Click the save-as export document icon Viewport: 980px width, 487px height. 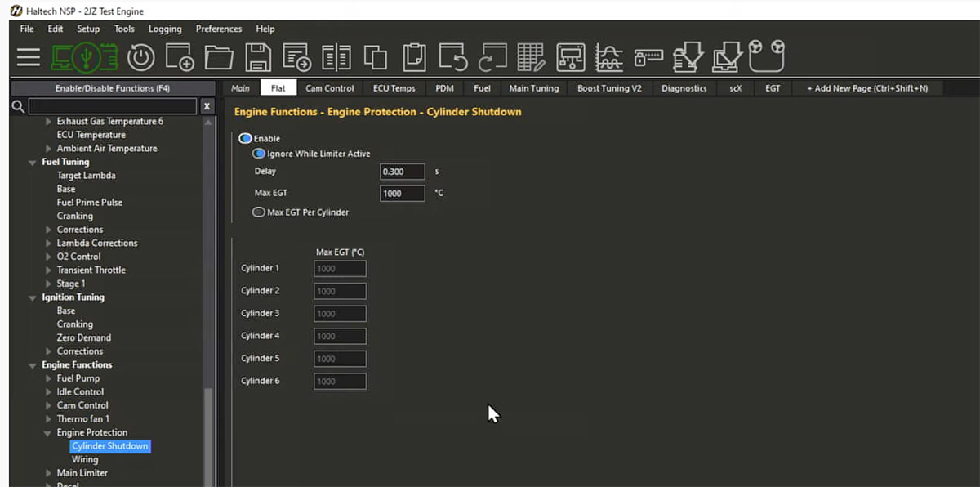(x=297, y=57)
